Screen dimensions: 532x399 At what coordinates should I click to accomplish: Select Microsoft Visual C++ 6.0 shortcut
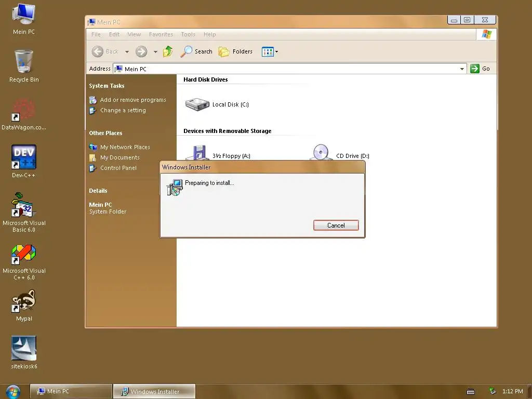click(23, 262)
